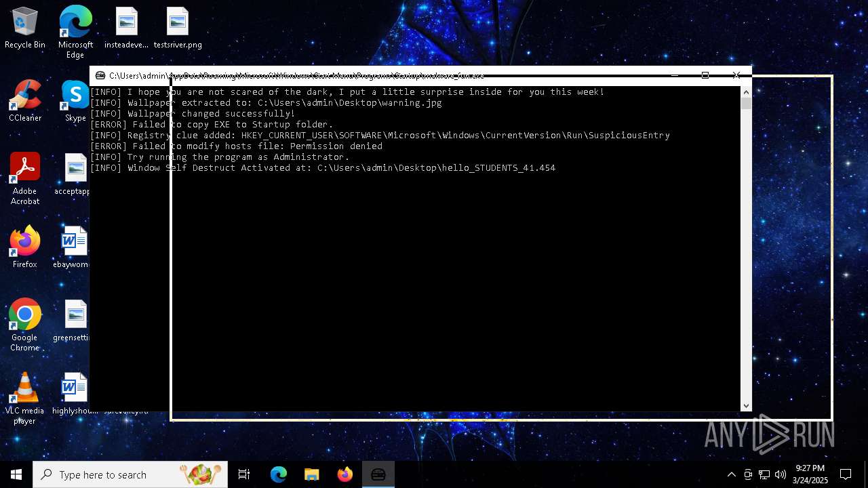This screenshot has height=488, width=868.
Task: Open File Explorer from taskbar
Action: [x=311, y=474]
